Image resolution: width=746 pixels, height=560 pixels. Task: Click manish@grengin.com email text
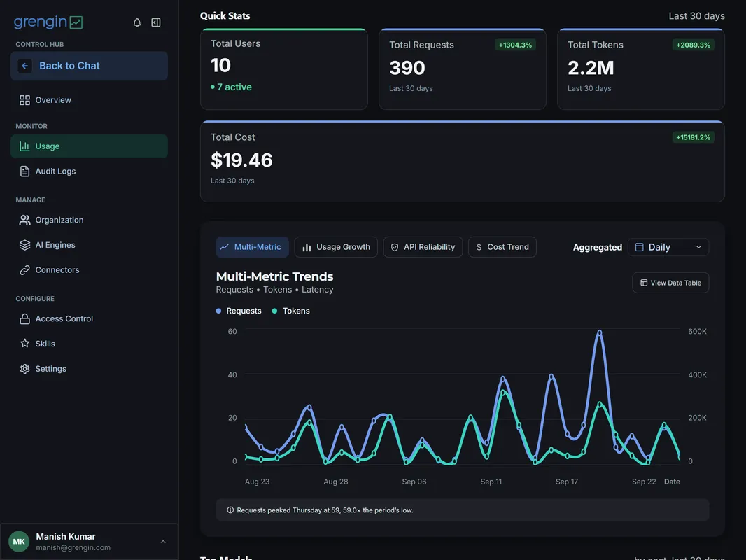[73, 547]
